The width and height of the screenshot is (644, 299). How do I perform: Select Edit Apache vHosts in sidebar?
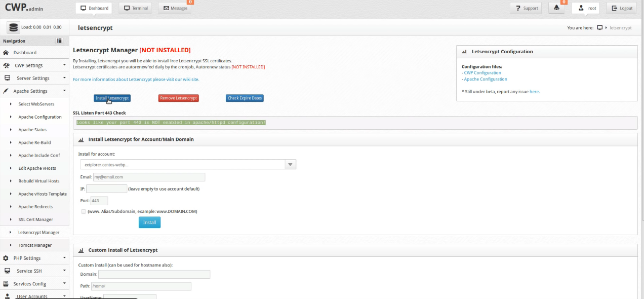tap(37, 168)
